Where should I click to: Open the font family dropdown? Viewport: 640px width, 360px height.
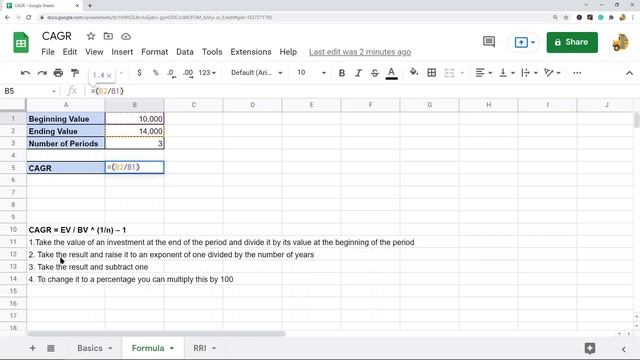pyautogui.click(x=256, y=73)
